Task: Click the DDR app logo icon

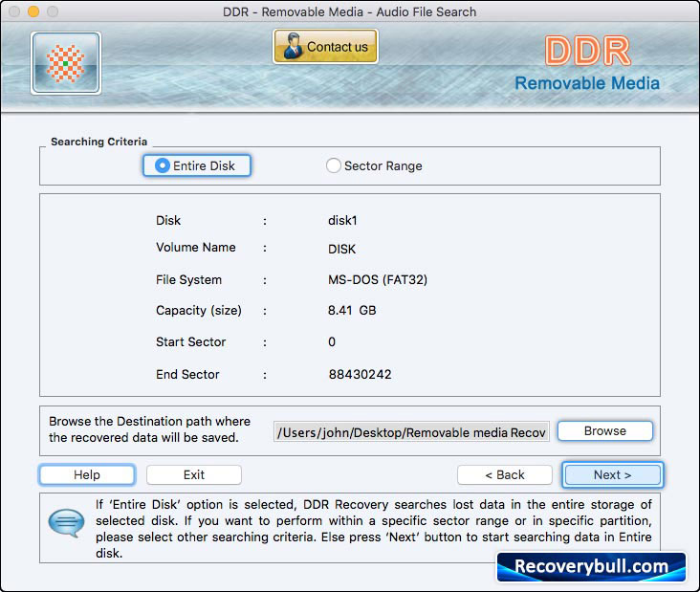Action: pos(66,63)
